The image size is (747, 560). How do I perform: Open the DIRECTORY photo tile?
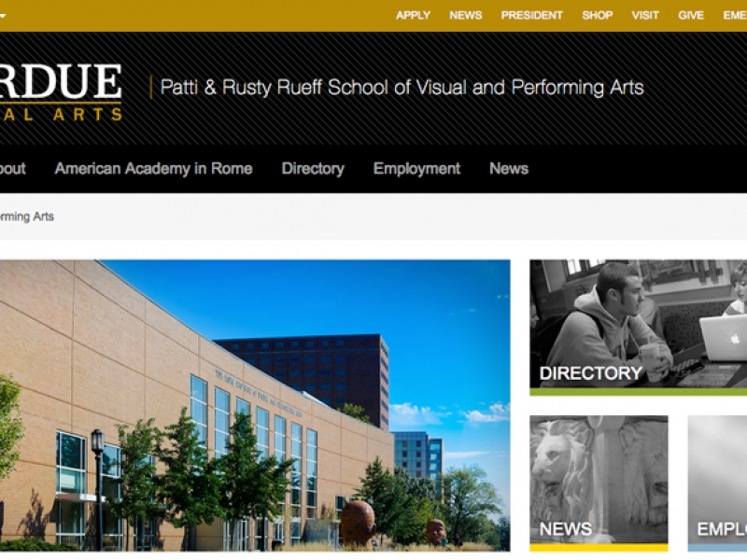pyautogui.click(x=639, y=328)
